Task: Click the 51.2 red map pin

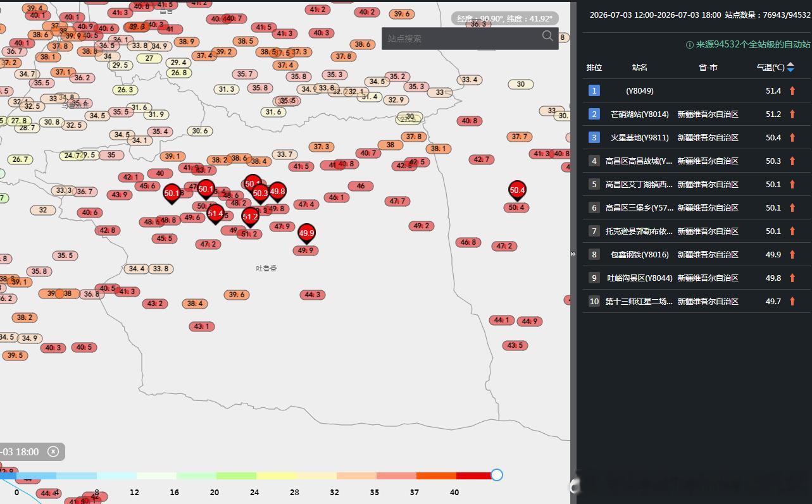Action: 250,218
